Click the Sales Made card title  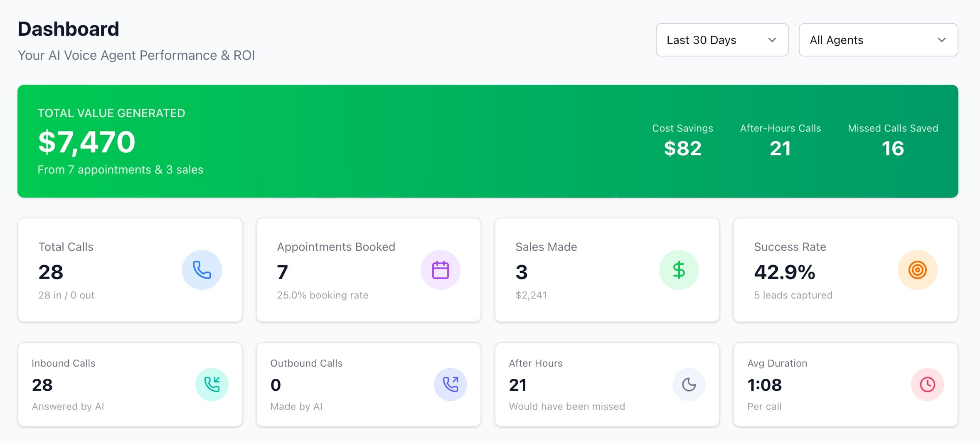546,246
